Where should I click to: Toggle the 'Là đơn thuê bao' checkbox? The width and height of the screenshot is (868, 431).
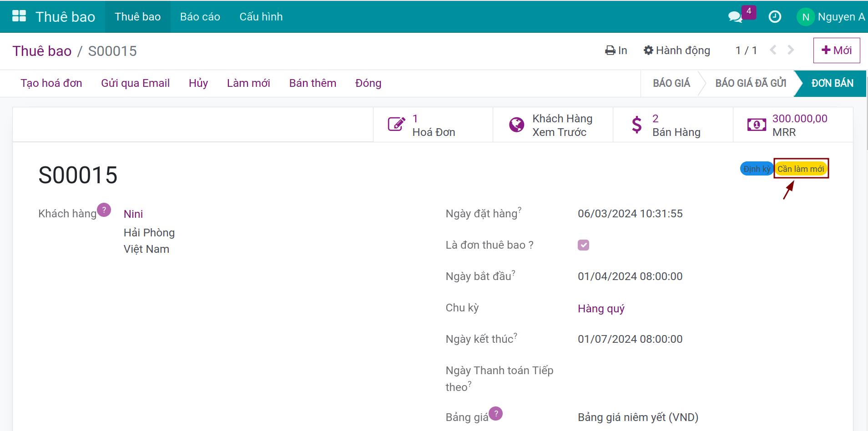[583, 245]
